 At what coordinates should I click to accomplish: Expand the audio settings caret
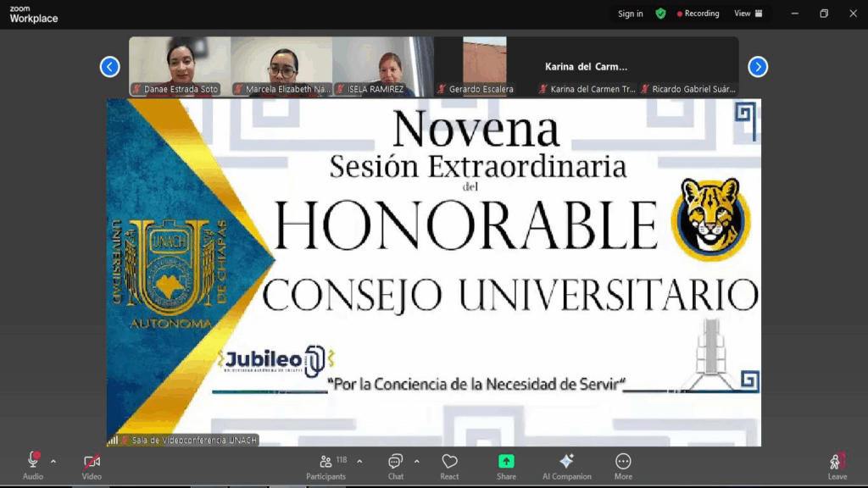tap(53, 462)
